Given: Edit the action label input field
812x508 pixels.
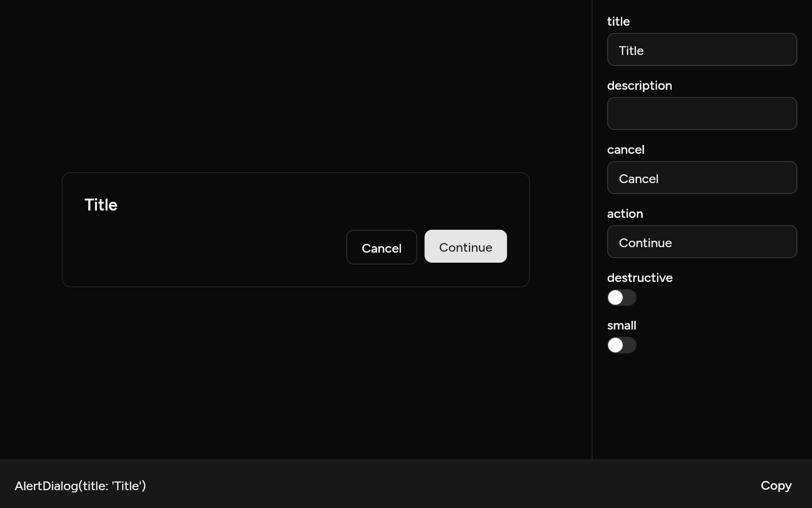Looking at the screenshot, I should (x=702, y=242).
